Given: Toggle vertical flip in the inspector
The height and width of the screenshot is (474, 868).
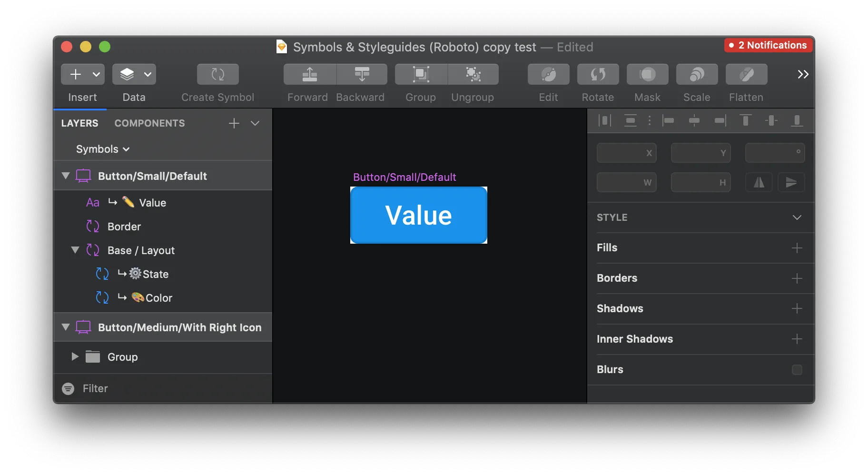Looking at the screenshot, I should (x=791, y=182).
